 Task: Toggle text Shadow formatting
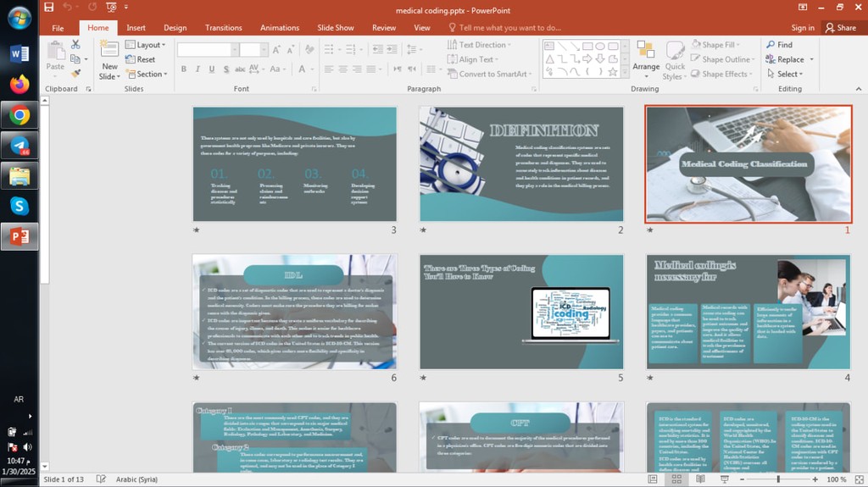pos(225,69)
